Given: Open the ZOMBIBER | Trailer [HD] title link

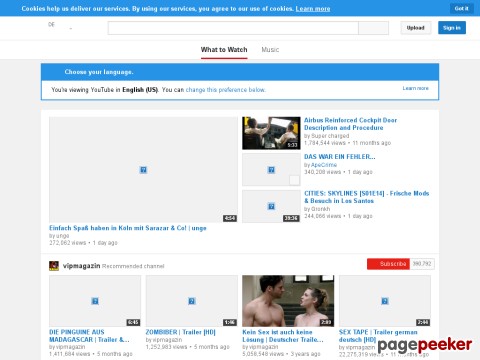Looking at the screenshot, I should (180, 332).
